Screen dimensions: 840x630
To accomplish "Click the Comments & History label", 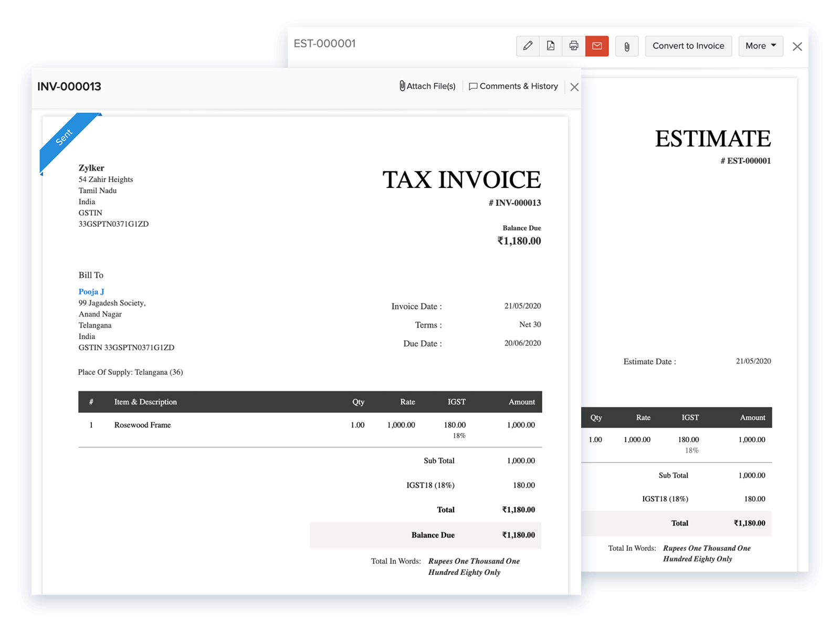I will 519,86.
